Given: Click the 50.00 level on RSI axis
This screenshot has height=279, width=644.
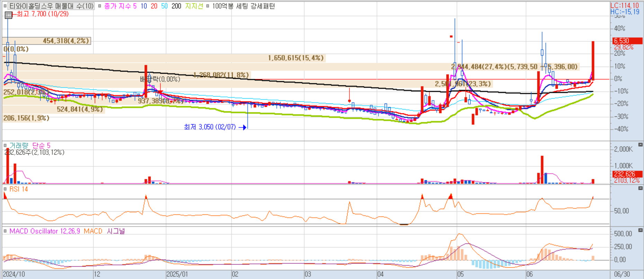Looking at the screenshot, I should click(x=621, y=211).
